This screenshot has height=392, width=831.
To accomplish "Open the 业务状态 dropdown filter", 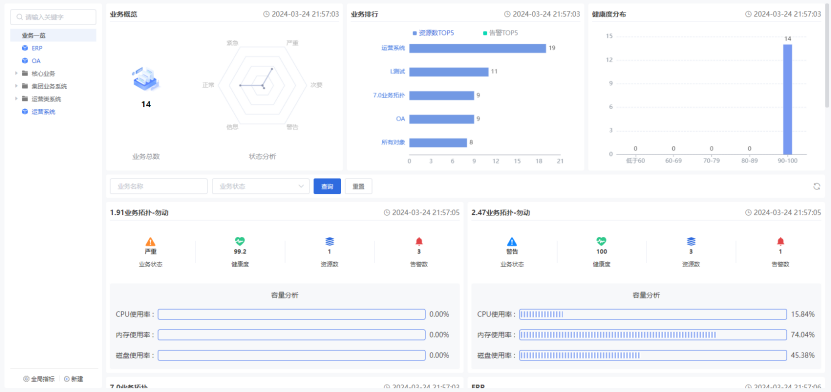I will [261, 186].
